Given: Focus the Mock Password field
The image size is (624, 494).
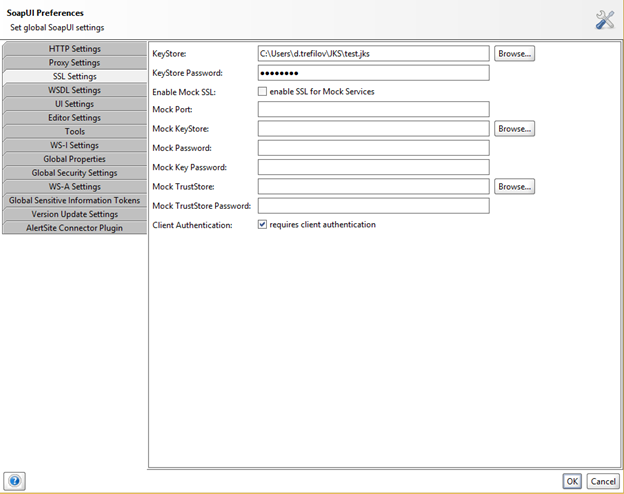Looking at the screenshot, I should 374,148.
